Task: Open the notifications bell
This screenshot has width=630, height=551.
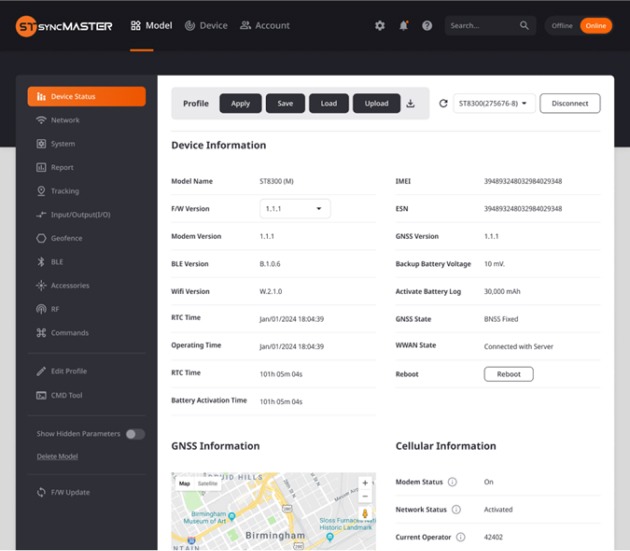Action: 404,26
